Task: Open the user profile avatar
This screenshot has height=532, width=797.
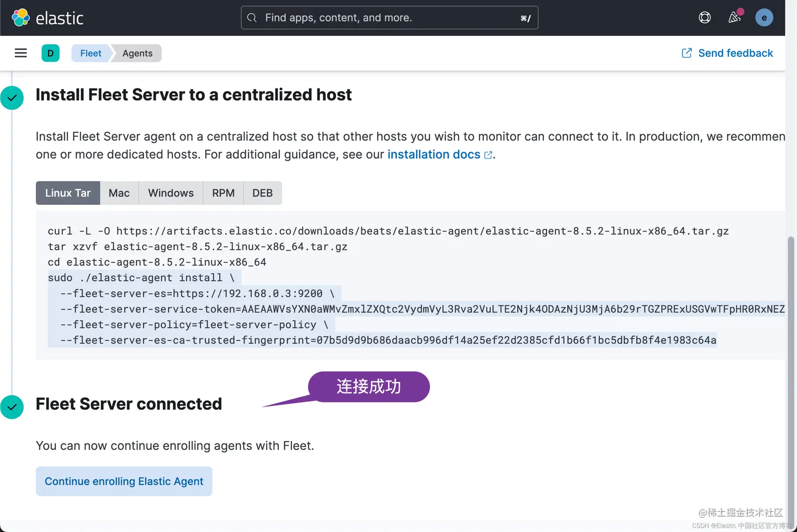Action: [x=764, y=17]
